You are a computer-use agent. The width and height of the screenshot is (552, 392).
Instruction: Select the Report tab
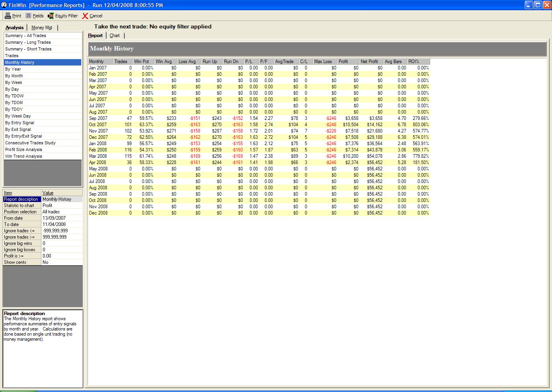click(95, 35)
